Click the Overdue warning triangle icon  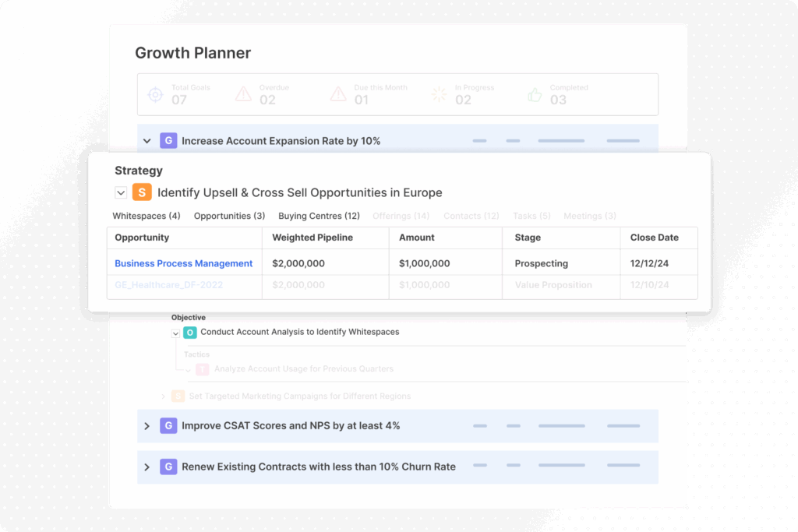[x=243, y=94]
